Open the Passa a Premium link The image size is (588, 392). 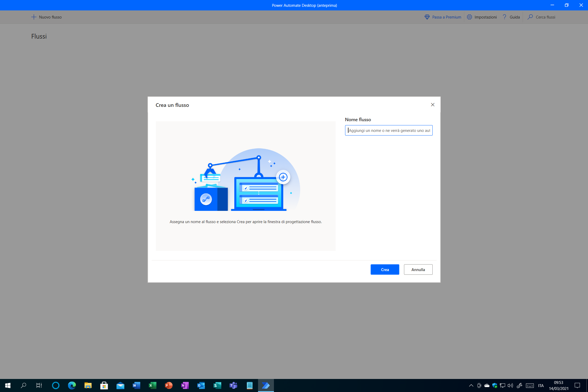tap(443, 17)
